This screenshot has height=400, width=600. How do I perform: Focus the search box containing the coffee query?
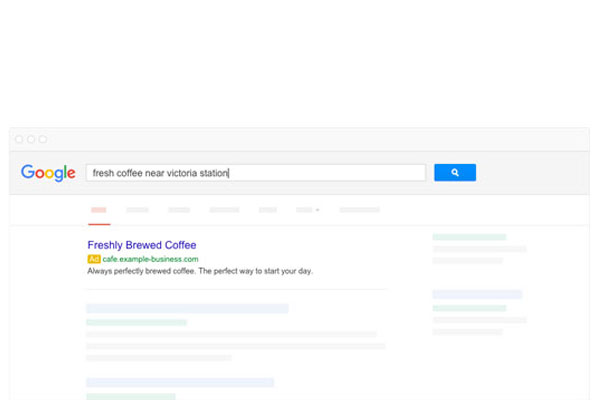(x=256, y=173)
